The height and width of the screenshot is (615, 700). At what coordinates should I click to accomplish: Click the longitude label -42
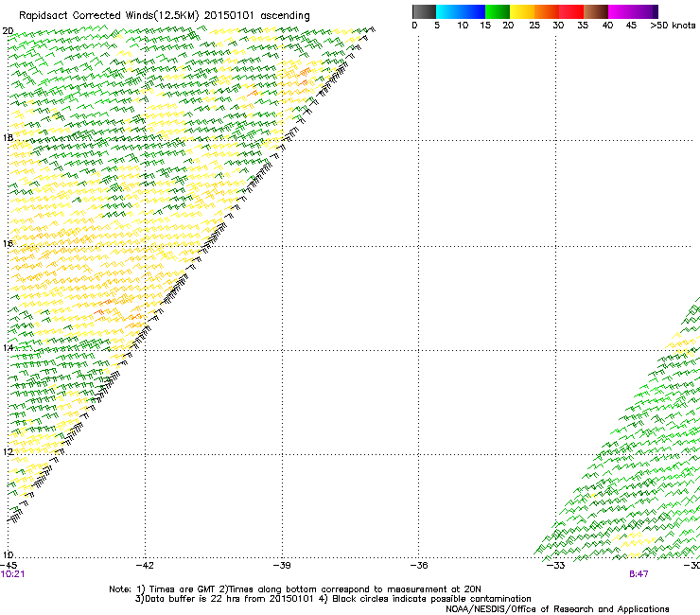(145, 566)
